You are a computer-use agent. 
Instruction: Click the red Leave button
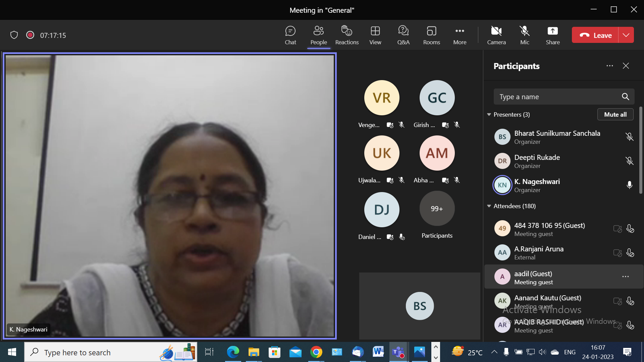[x=595, y=35]
